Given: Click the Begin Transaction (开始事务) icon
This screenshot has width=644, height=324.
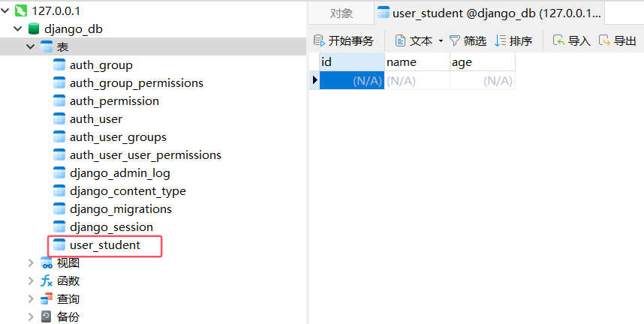Looking at the screenshot, I should click(319, 40).
